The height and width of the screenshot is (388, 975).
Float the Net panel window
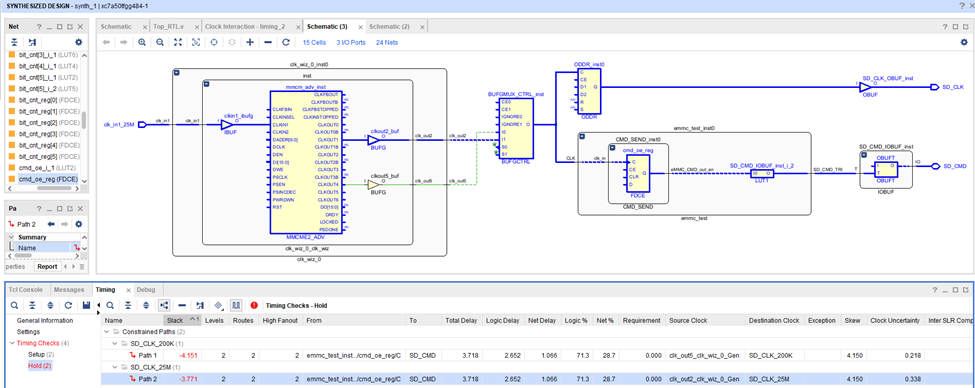(x=70, y=27)
